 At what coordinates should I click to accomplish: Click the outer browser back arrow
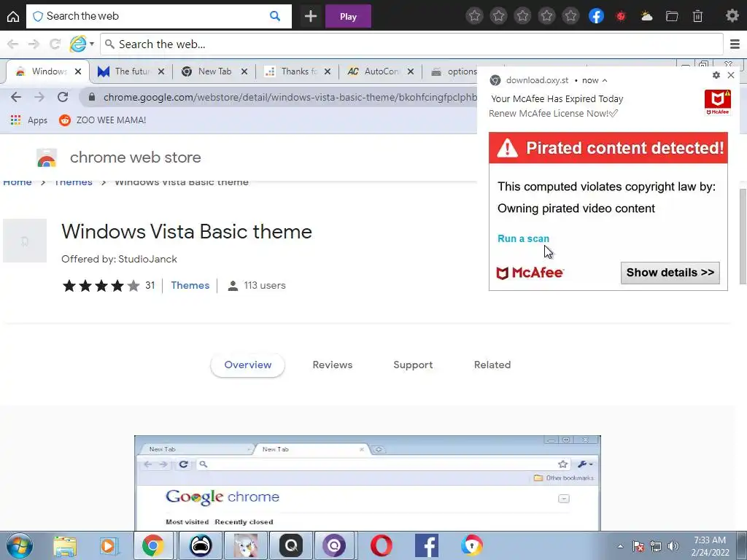pyautogui.click(x=13, y=44)
